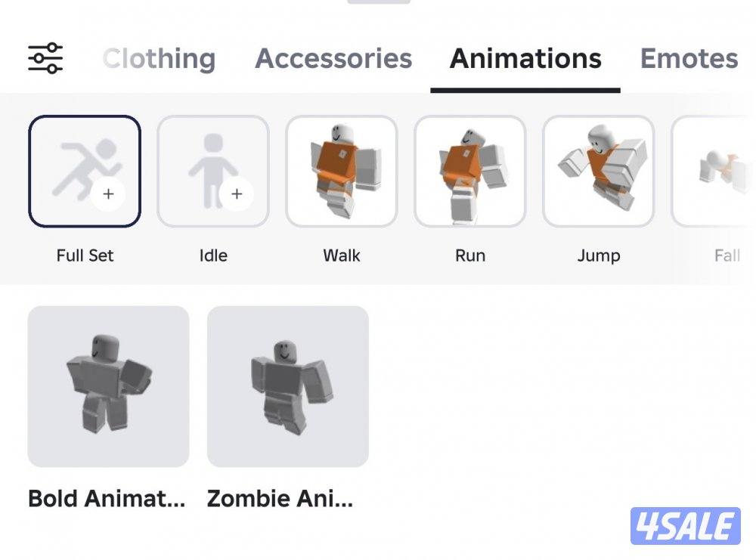Image resolution: width=756 pixels, height=560 pixels.
Task: Select the partially visible Fall slot
Action: [x=714, y=171]
